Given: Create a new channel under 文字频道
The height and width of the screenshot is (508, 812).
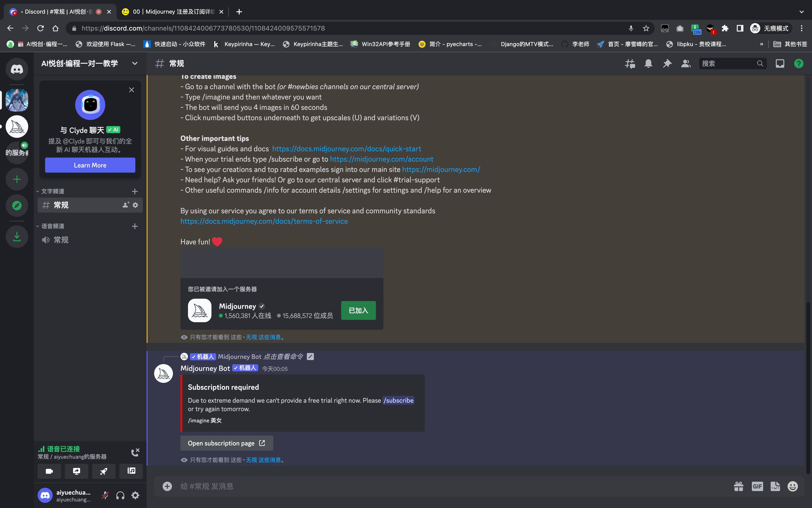Looking at the screenshot, I should pos(135,191).
